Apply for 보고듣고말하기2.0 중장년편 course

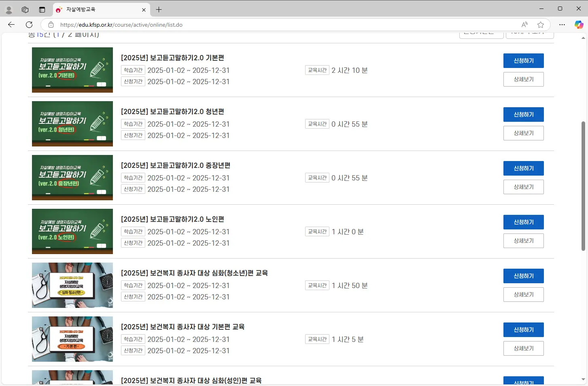(523, 168)
